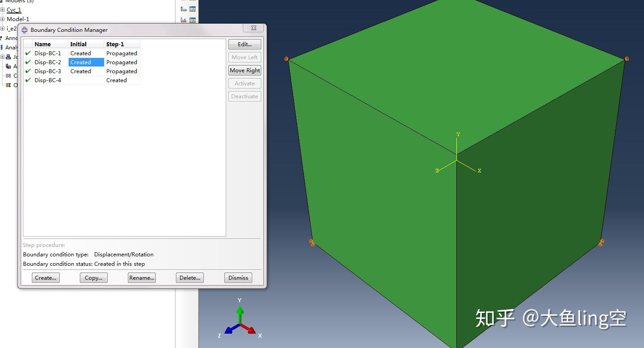Select the Create Boundary Condition toolbox icon

[x=184, y=20]
